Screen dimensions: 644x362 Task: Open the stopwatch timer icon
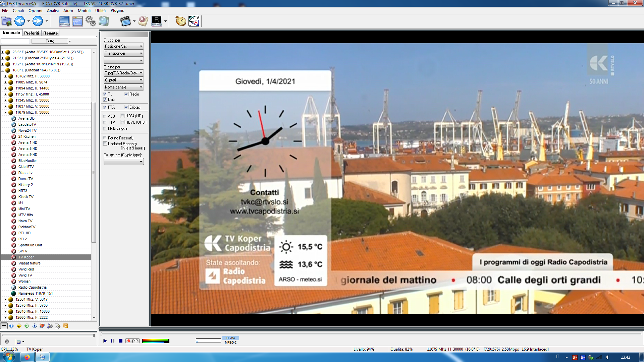point(181,21)
